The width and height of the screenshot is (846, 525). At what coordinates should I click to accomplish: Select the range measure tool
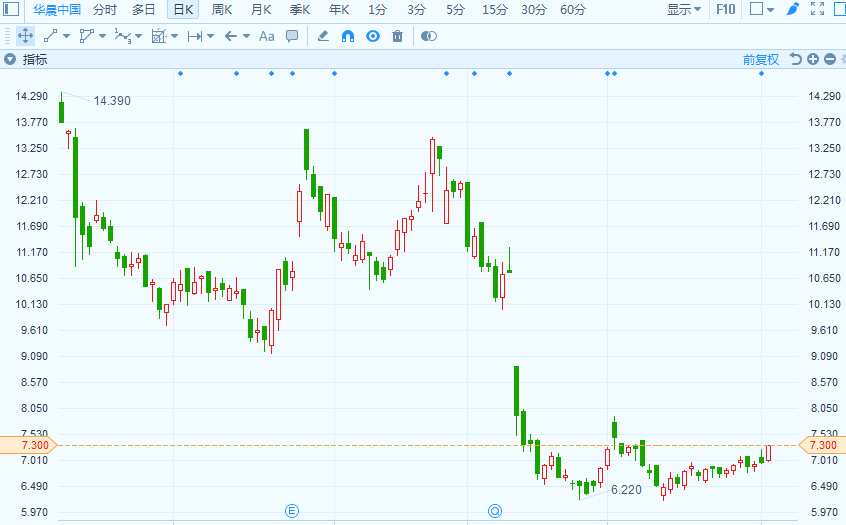(194, 36)
